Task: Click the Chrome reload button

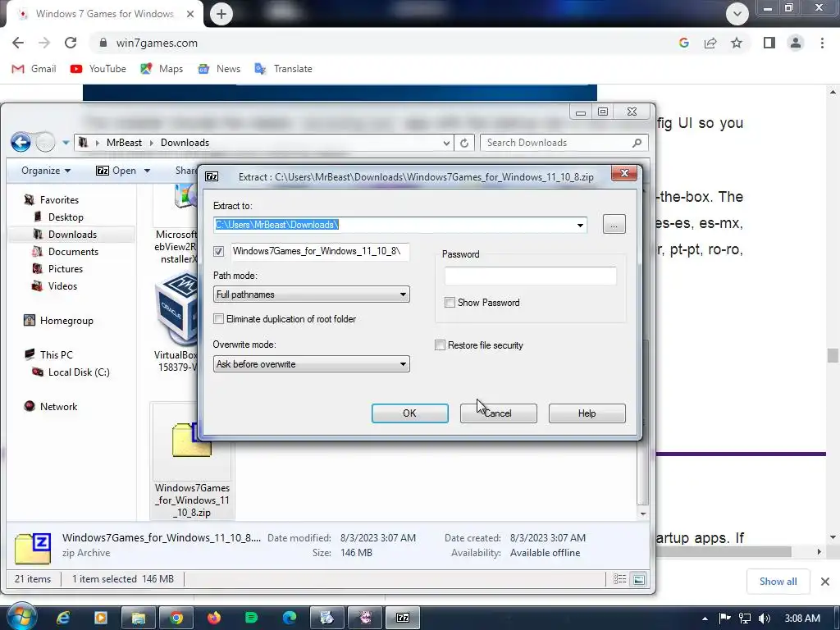Action: [x=71, y=43]
